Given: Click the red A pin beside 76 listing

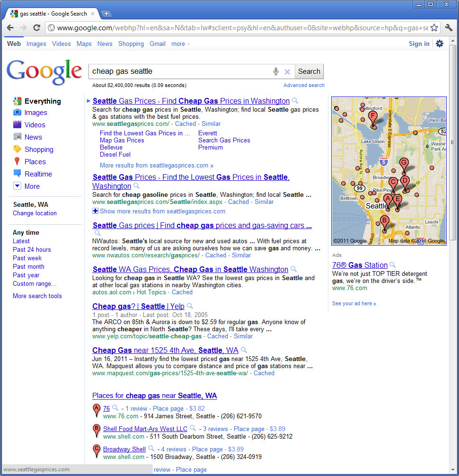Looking at the screenshot, I should point(96,410).
